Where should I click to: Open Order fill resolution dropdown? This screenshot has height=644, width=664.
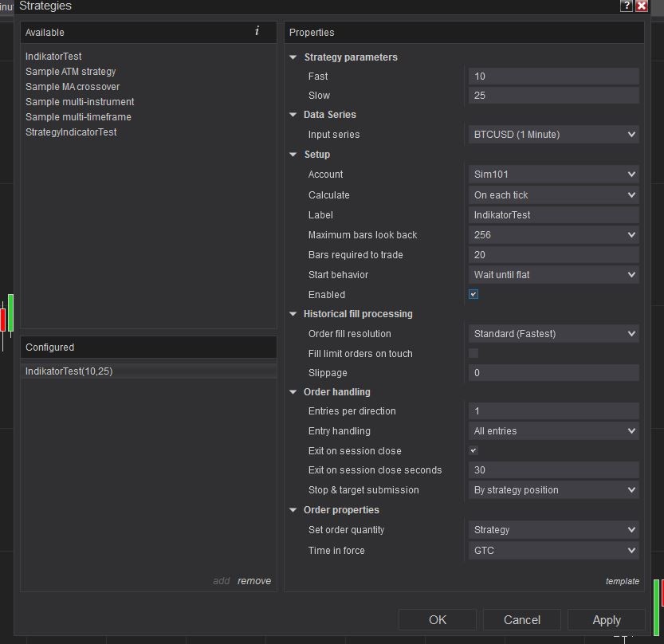(x=553, y=334)
